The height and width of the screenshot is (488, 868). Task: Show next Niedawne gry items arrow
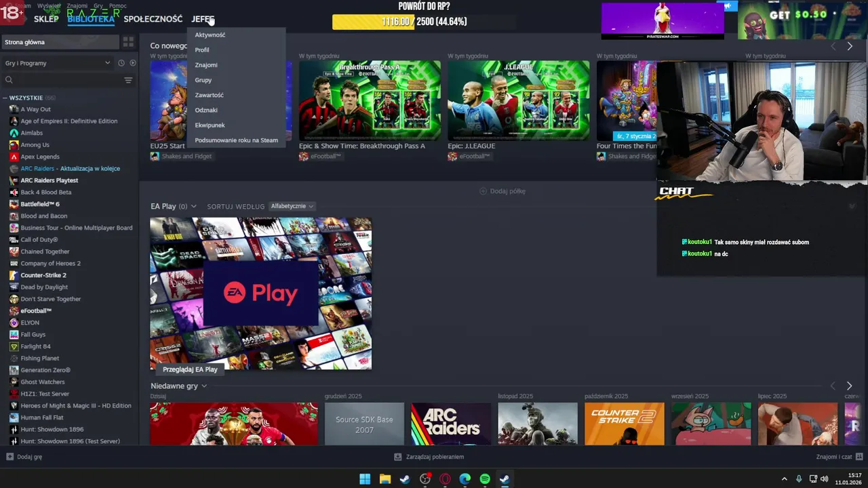pos(849,386)
